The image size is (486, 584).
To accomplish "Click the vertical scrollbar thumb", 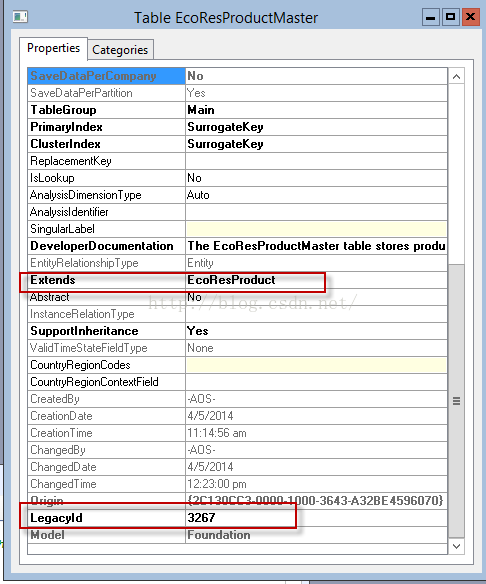I will [456, 401].
